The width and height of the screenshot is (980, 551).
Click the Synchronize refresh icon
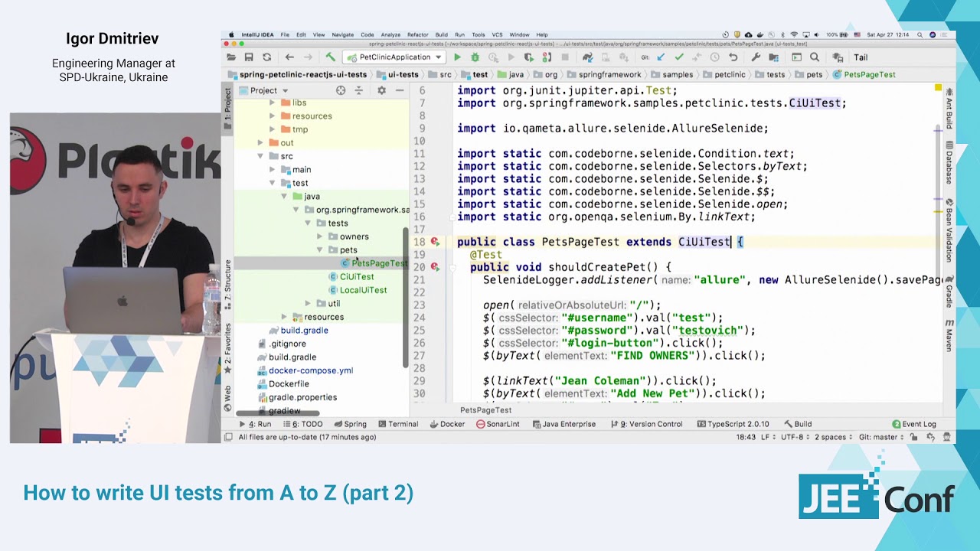coord(266,57)
